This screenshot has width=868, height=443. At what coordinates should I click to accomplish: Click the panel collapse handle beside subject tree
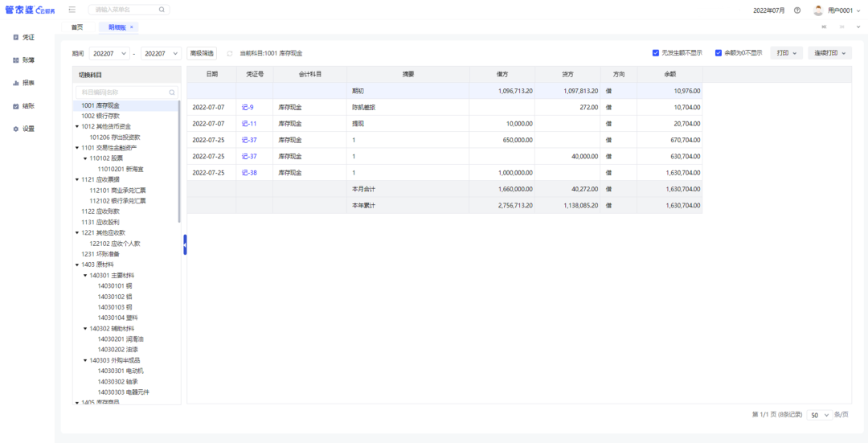pos(185,244)
